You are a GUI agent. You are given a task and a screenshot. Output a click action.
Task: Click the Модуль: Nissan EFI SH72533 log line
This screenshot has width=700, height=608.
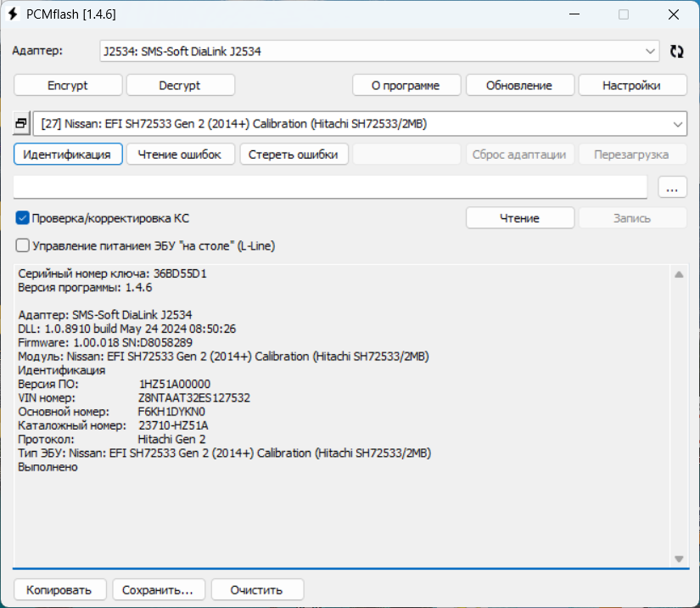click(223, 357)
